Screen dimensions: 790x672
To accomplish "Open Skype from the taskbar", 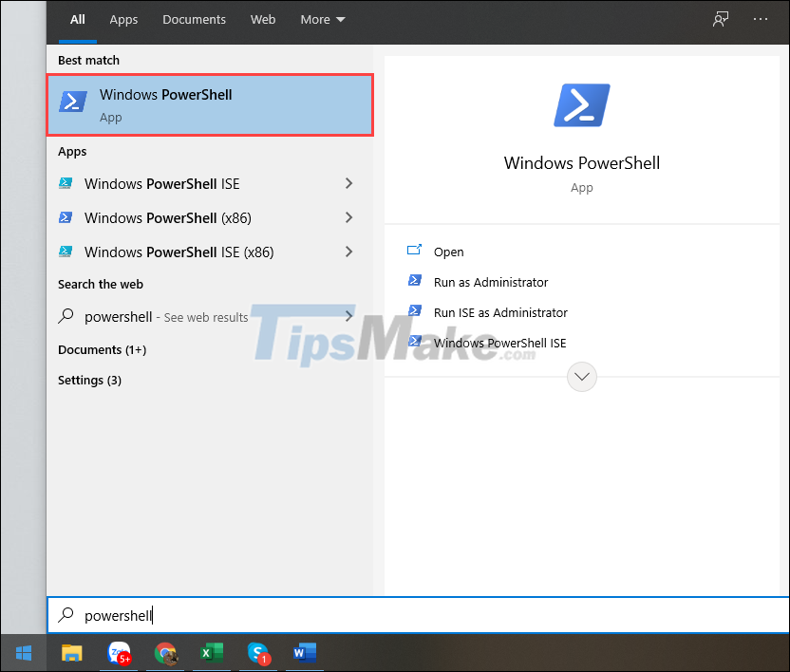I will click(x=258, y=653).
